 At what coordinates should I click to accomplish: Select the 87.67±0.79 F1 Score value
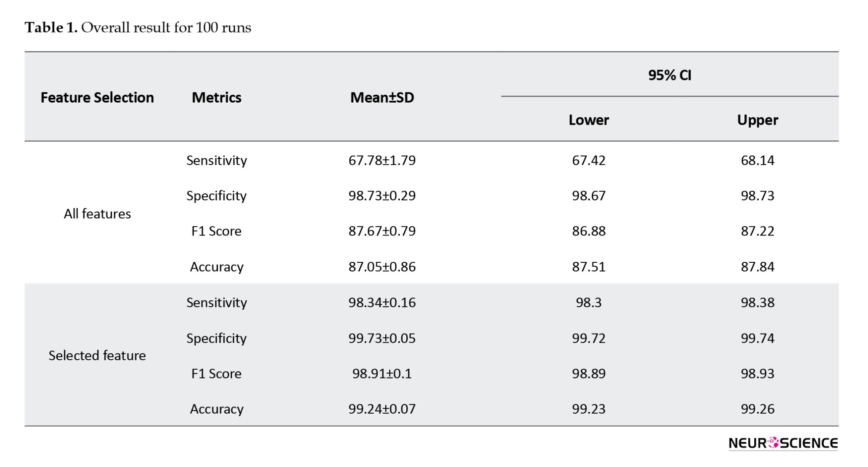click(382, 231)
